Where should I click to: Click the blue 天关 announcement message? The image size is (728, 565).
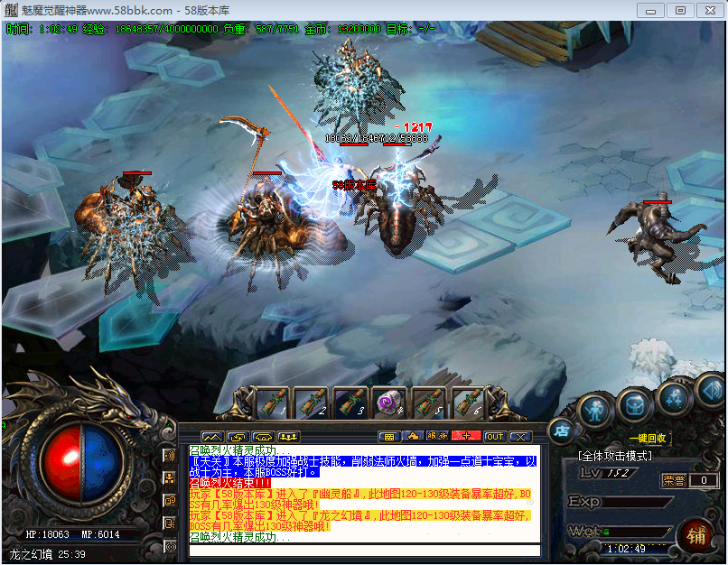(x=363, y=467)
